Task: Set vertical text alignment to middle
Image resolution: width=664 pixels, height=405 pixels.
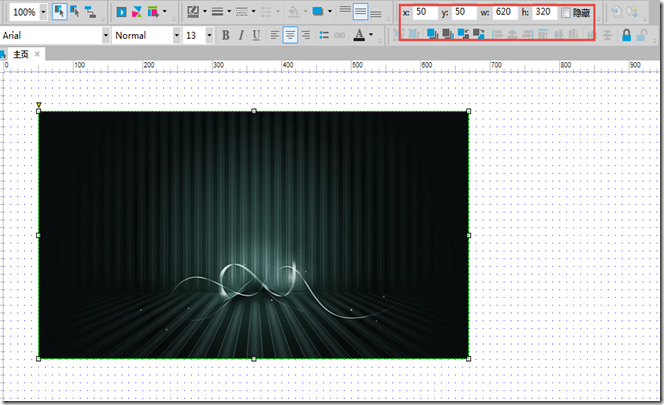Action: point(360,11)
